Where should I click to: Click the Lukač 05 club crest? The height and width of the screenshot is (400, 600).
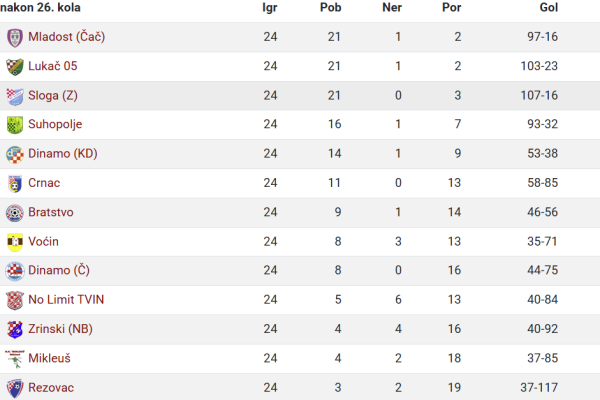click(15, 67)
